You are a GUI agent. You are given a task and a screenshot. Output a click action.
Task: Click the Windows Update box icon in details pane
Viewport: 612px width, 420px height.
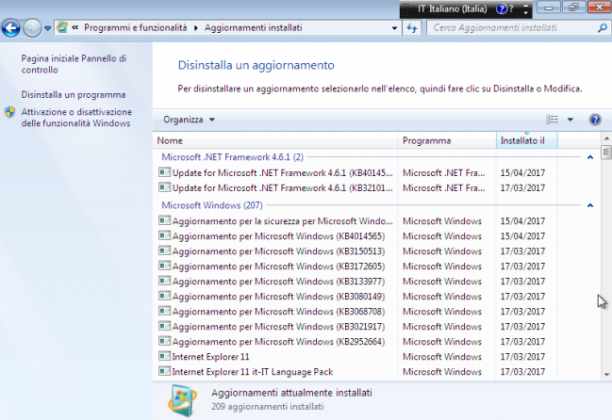(183, 400)
